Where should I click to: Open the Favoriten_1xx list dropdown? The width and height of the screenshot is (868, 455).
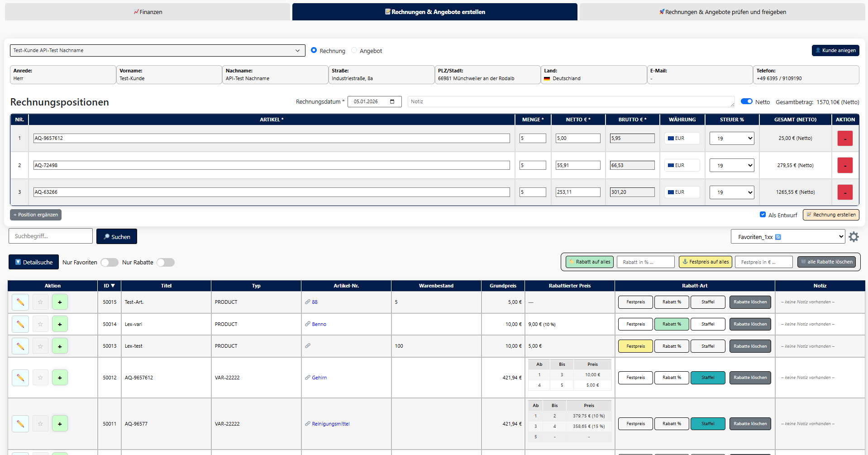(787, 237)
